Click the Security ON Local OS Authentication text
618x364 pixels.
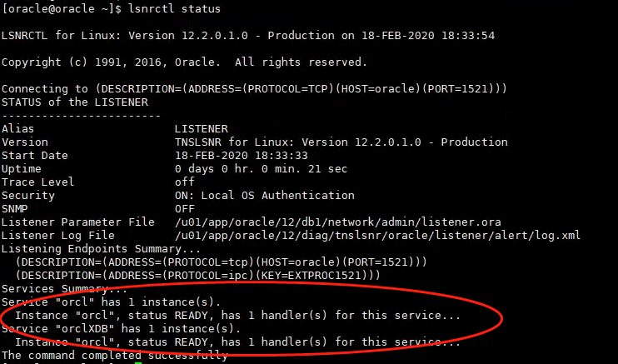coord(265,195)
